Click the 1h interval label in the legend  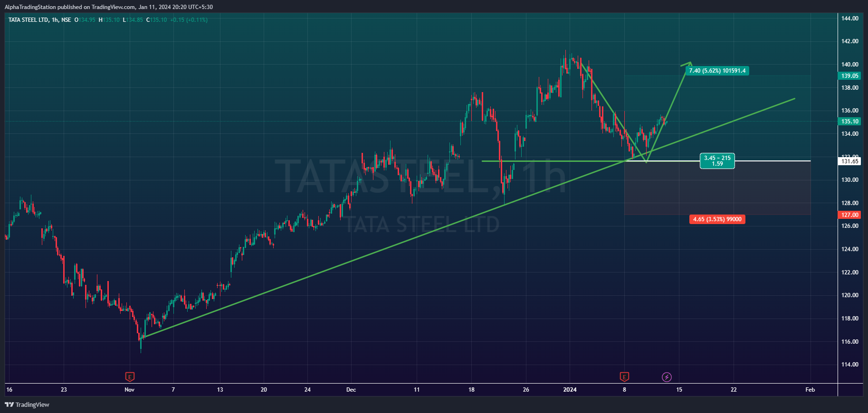(55, 20)
